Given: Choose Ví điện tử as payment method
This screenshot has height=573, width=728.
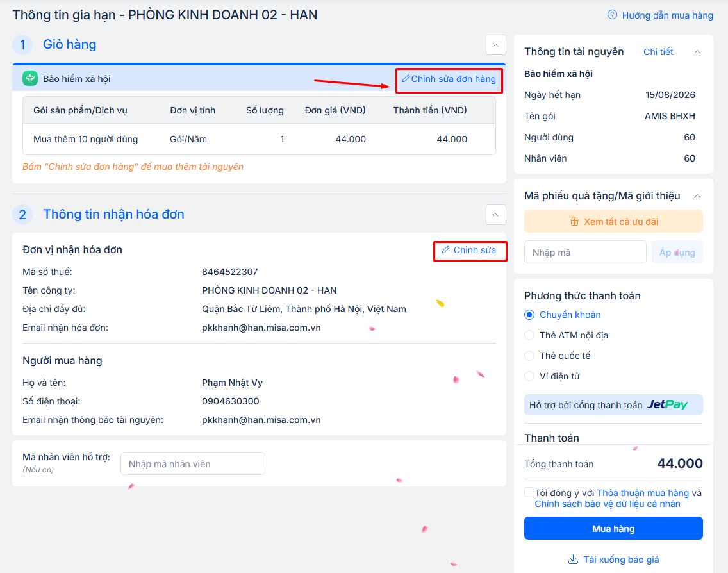Looking at the screenshot, I should point(529,376).
